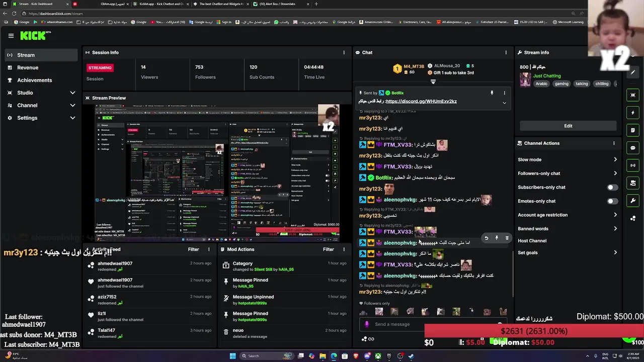Click M4_MT3B top gifter name
Screen dimensions: 644x362
click(414, 66)
